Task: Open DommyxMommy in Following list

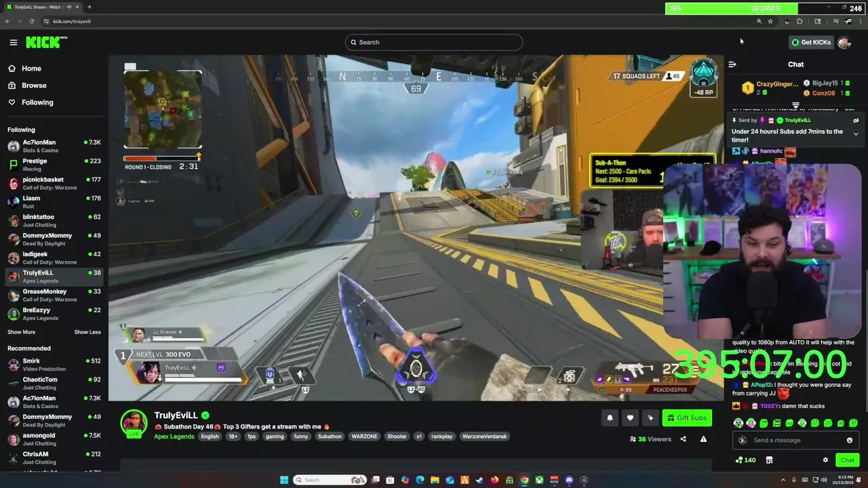Action: click(x=54, y=239)
